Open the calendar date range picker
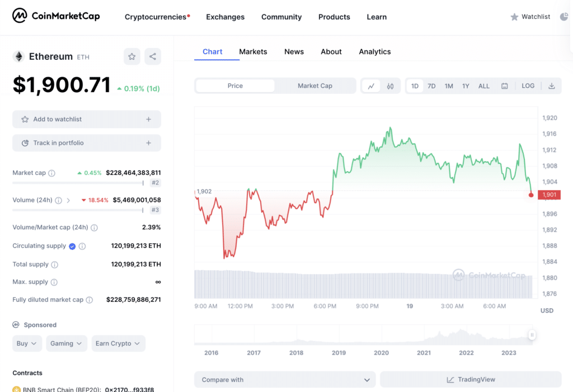573x392 pixels. tap(504, 86)
